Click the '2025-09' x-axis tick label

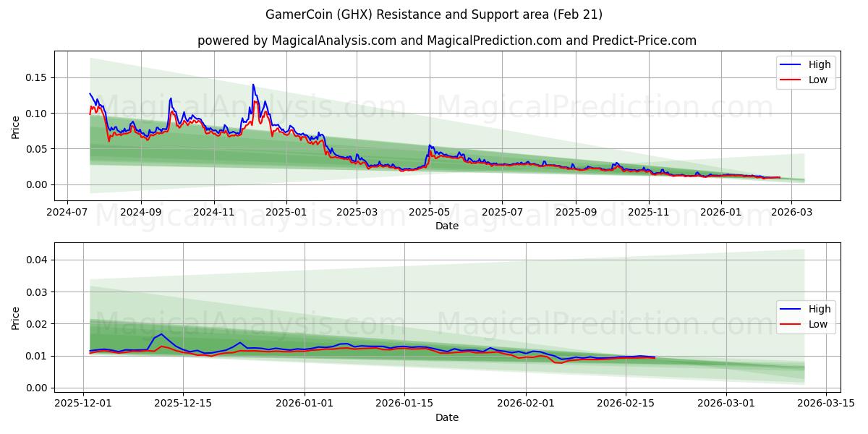pyautogui.click(x=576, y=213)
